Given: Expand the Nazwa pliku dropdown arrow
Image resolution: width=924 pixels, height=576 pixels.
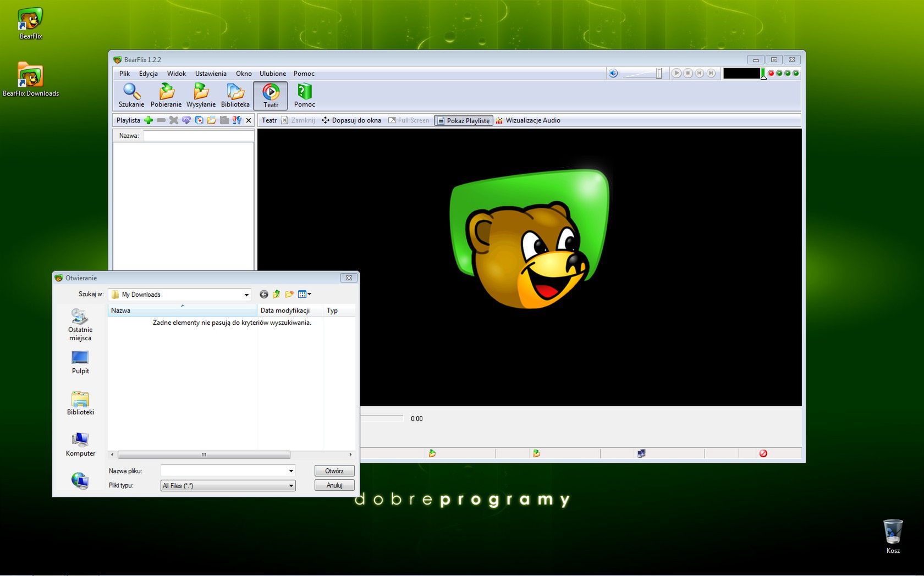Looking at the screenshot, I should 291,471.
